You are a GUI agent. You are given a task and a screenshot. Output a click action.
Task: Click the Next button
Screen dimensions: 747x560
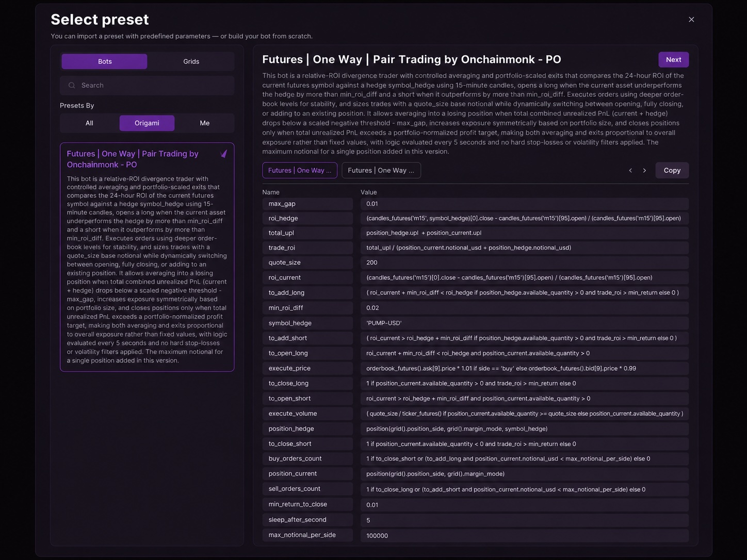click(x=673, y=60)
